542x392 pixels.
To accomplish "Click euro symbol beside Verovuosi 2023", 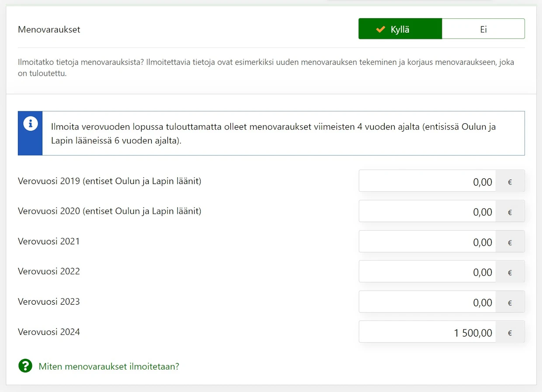I will pyautogui.click(x=510, y=302).
